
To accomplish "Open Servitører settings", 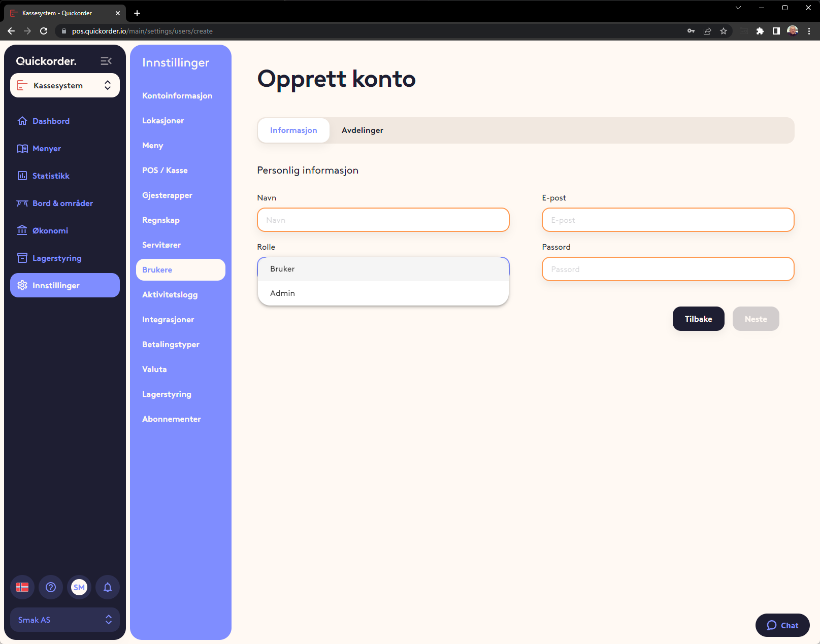I will tap(161, 245).
